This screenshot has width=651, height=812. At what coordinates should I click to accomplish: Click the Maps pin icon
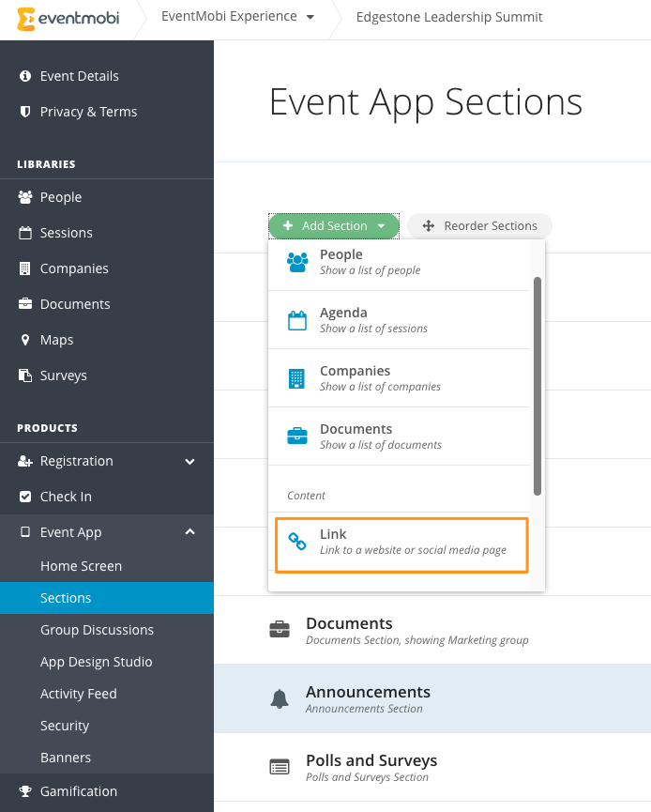pyautogui.click(x=24, y=340)
